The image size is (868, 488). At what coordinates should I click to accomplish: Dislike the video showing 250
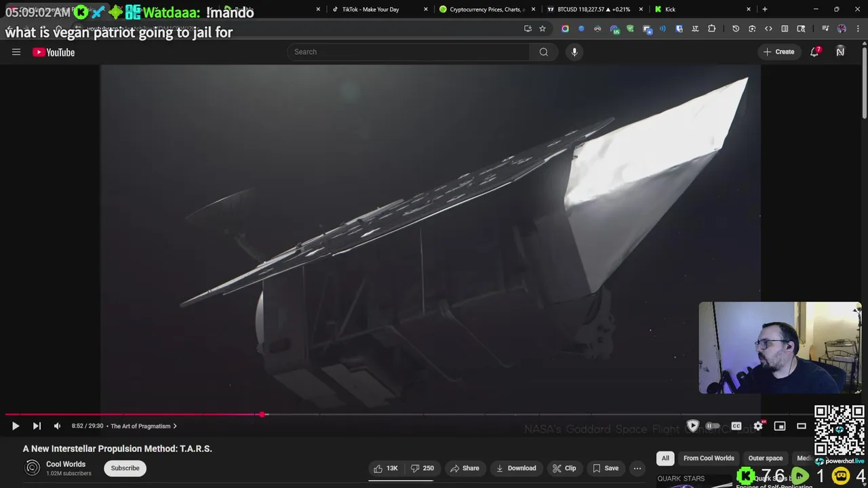coord(422,468)
